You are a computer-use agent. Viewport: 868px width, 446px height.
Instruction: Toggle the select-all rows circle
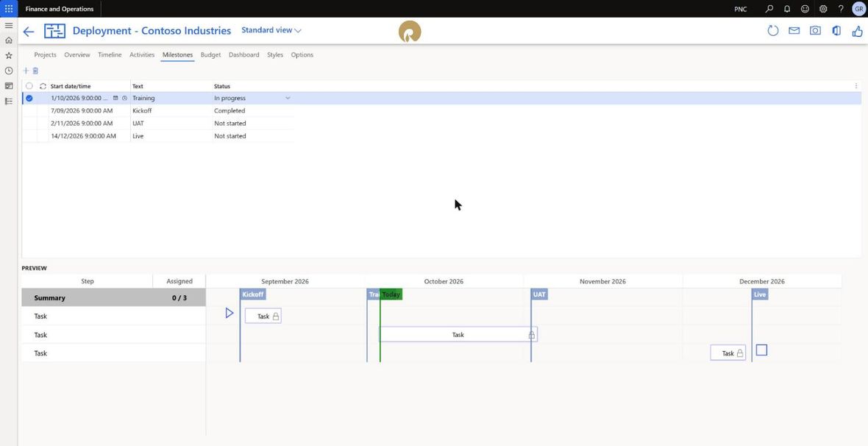coord(29,86)
